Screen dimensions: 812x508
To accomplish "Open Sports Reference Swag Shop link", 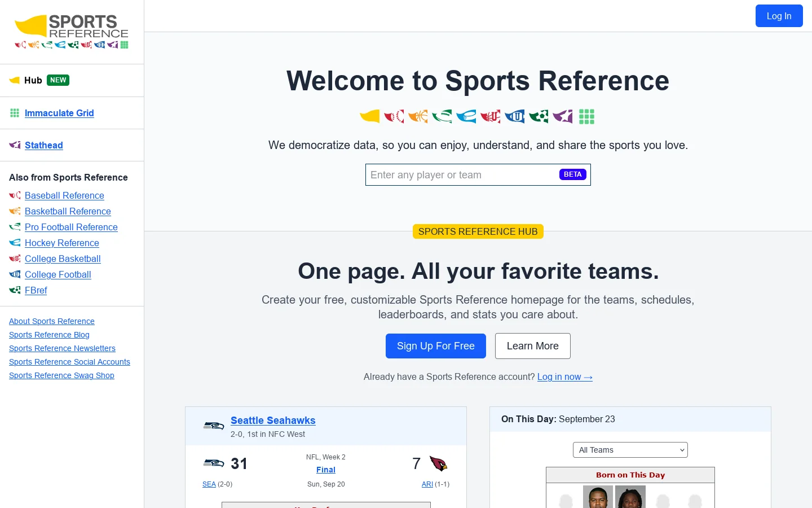I will [61, 375].
